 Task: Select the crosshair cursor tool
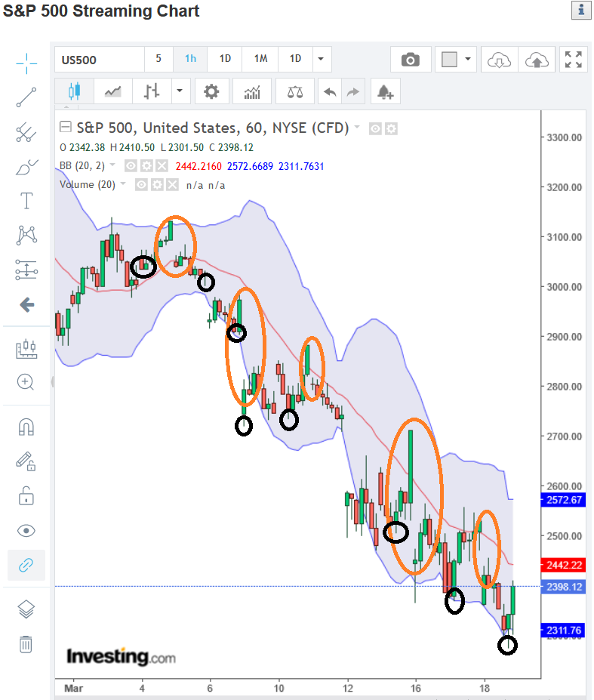point(26,63)
